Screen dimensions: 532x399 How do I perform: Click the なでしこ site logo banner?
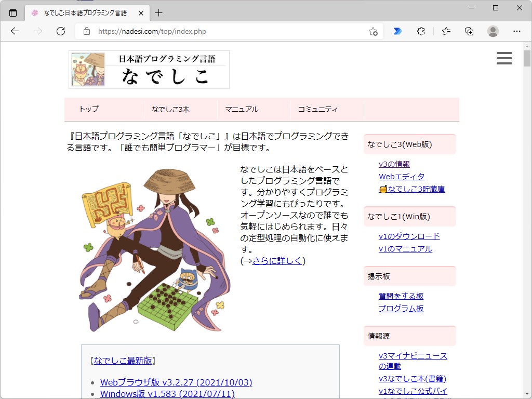pos(149,69)
